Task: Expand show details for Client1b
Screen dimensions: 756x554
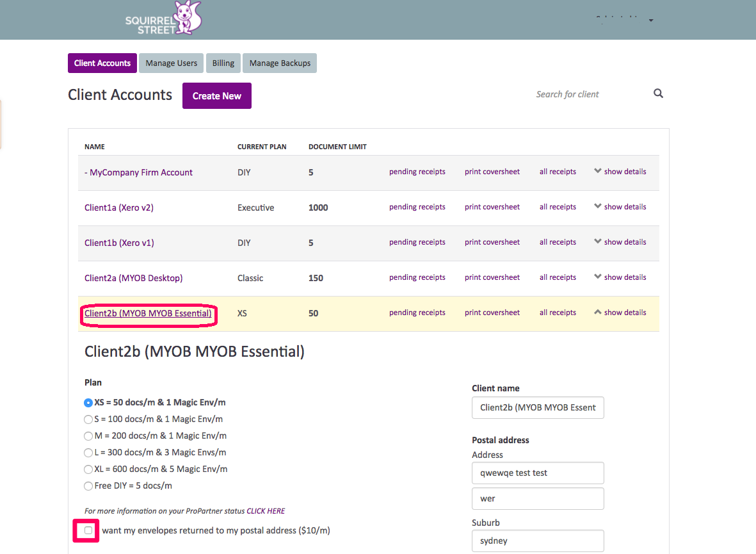Action: click(x=620, y=241)
